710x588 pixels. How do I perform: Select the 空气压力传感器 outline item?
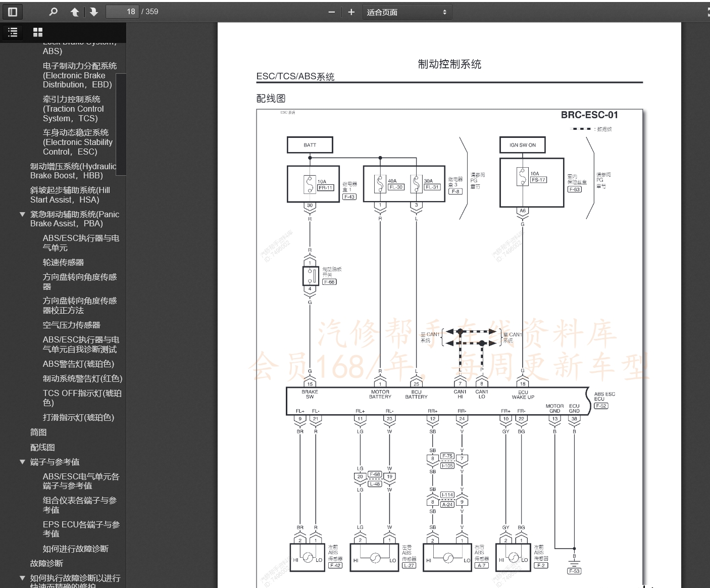tap(71, 325)
